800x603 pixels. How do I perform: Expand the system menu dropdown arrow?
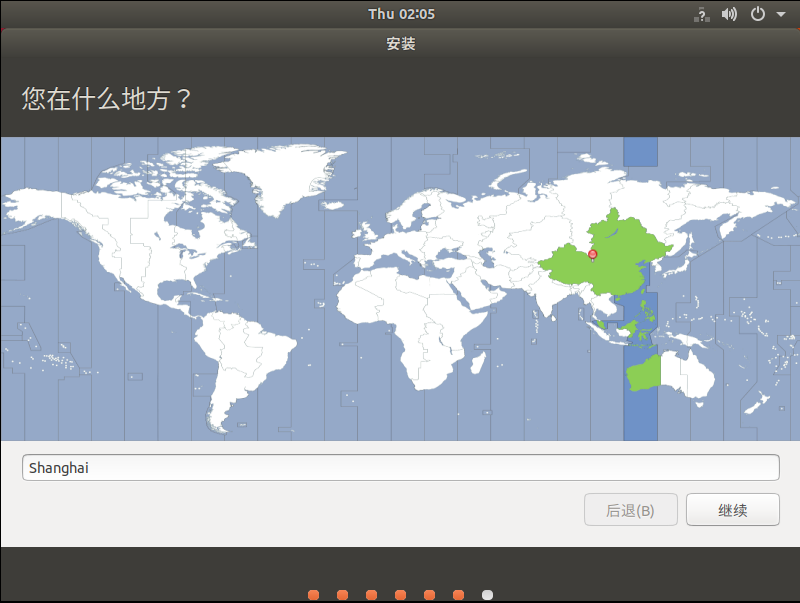pyautogui.click(x=781, y=14)
